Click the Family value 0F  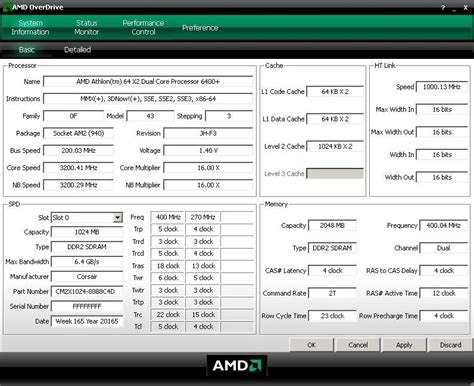(x=73, y=116)
